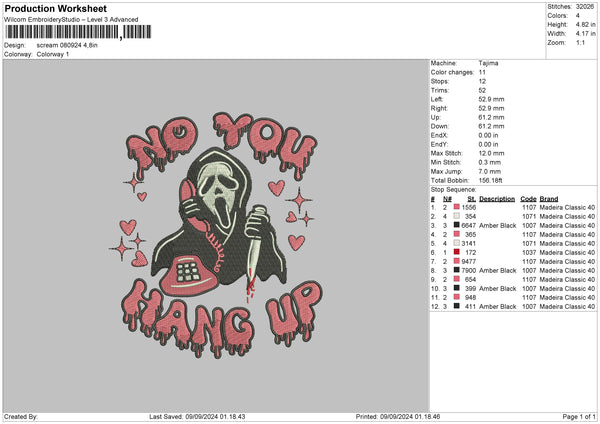Click 'Amber Black' description in stop row 12

[x=497, y=307]
